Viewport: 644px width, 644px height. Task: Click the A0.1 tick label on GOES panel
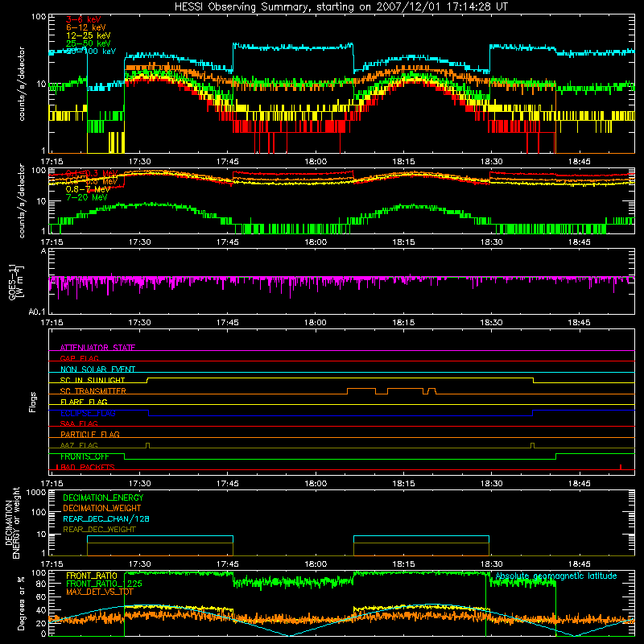pyautogui.click(x=37, y=312)
